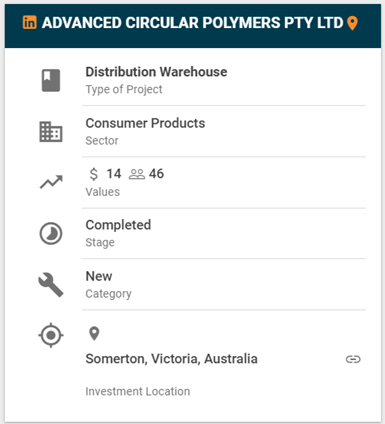
Task: Click the grey location pin icon
Action: 94,334
